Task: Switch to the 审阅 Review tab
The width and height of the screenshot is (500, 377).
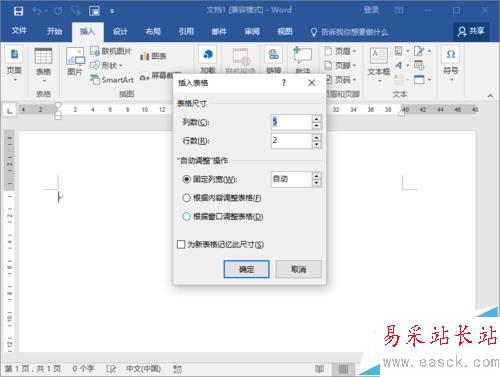Action: click(252, 32)
